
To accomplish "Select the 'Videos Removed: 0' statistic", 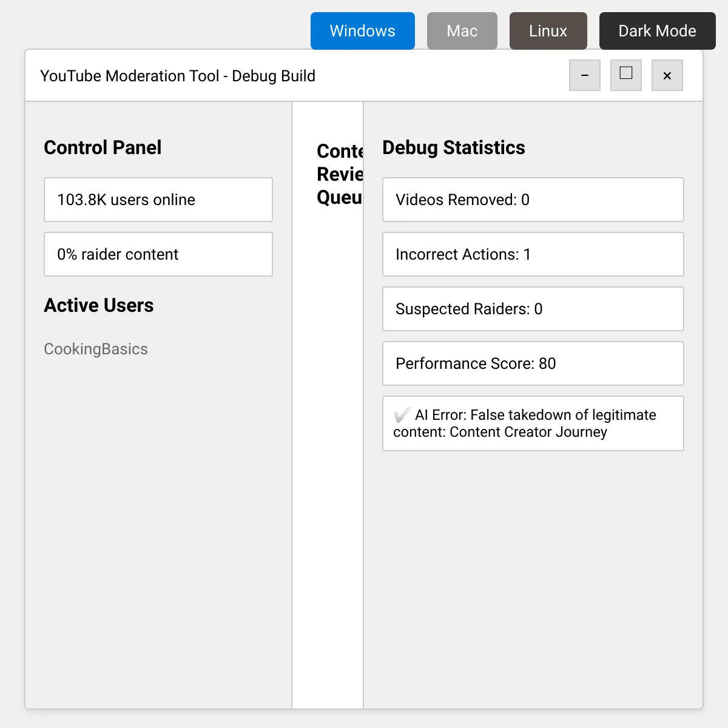I will pyautogui.click(x=533, y=200).
